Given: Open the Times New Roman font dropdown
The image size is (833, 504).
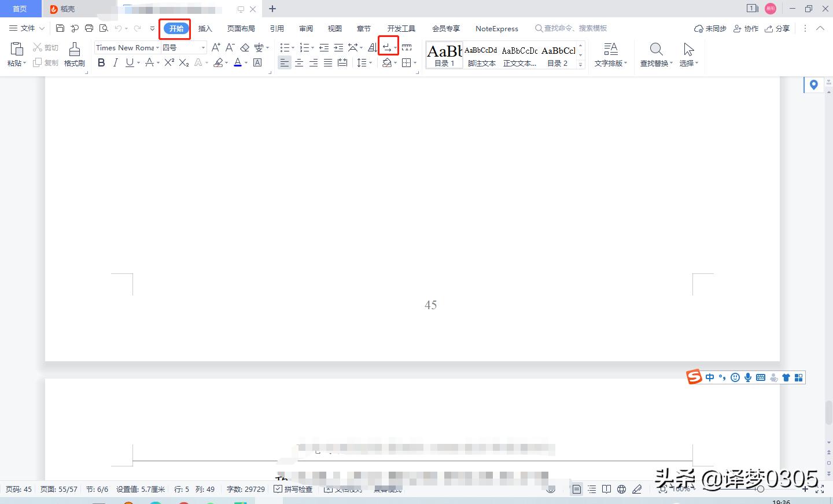Looking at the screenshot, I should pyautogui.click(x=157, y=47).
